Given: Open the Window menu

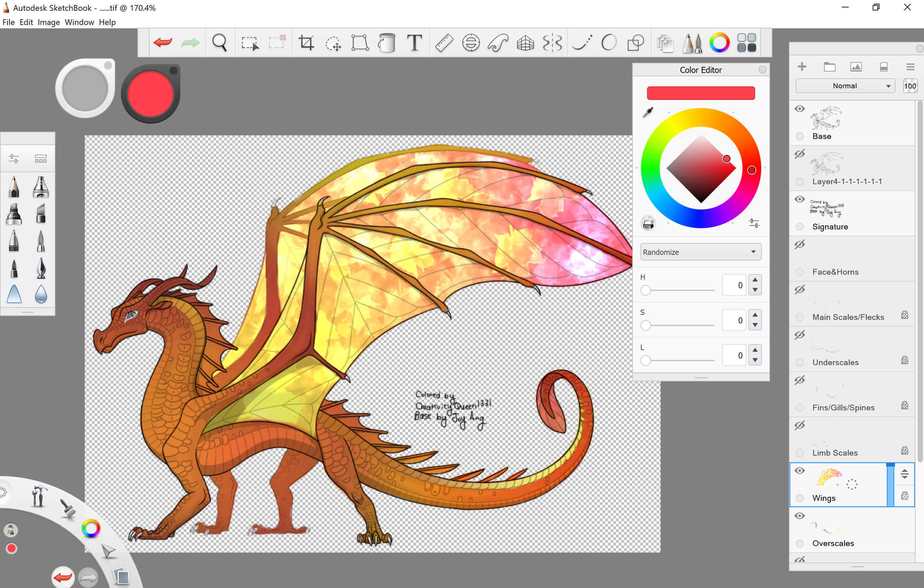Looking at the screenshot, I should [x=79, y=22].
